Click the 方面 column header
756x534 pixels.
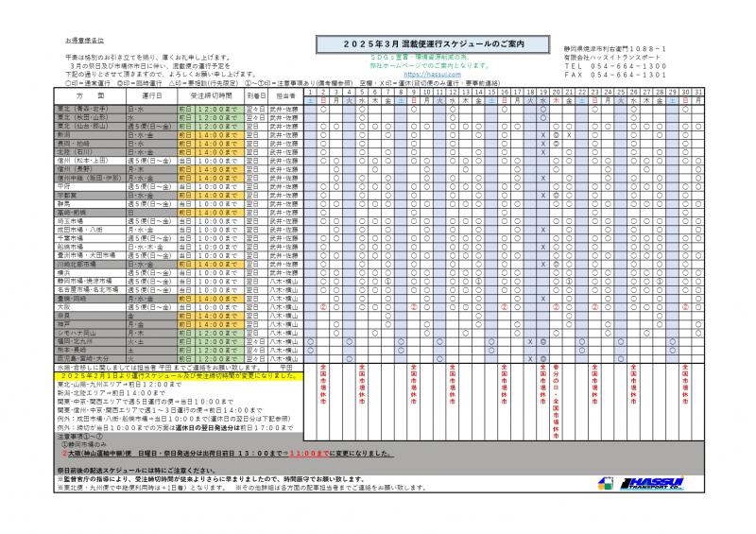point(90,96)
